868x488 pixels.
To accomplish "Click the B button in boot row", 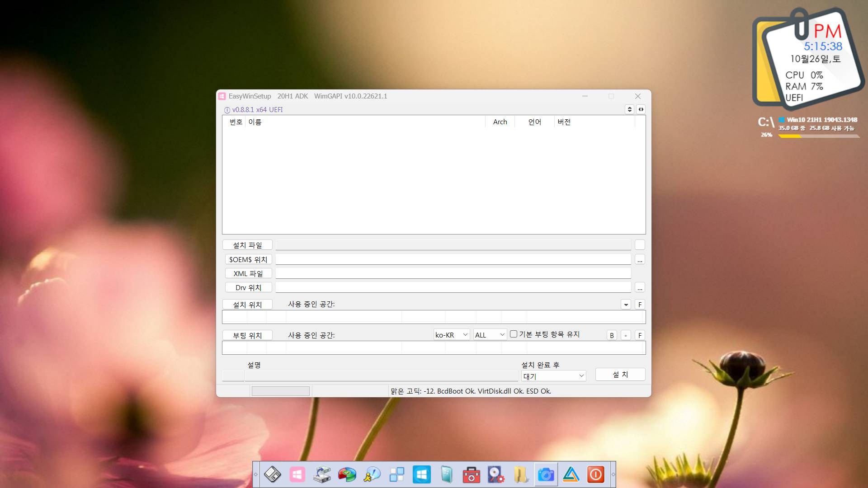I will (612, 335).
